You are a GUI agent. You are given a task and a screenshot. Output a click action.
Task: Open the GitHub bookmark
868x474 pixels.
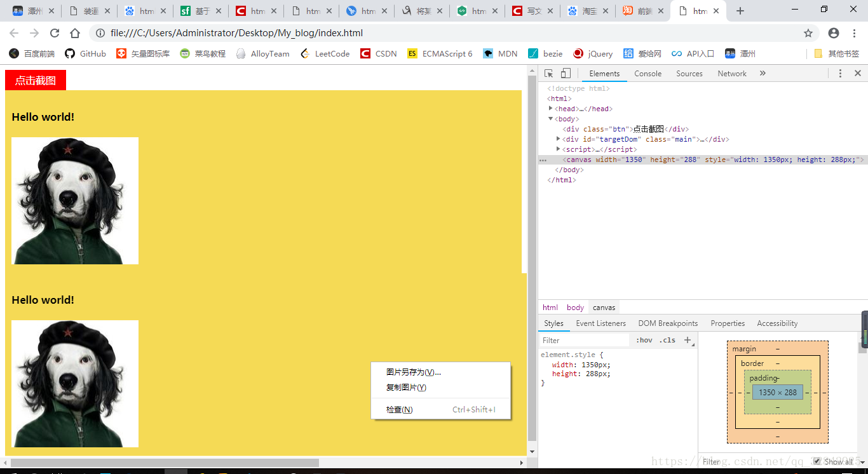(x=86, y=54)
